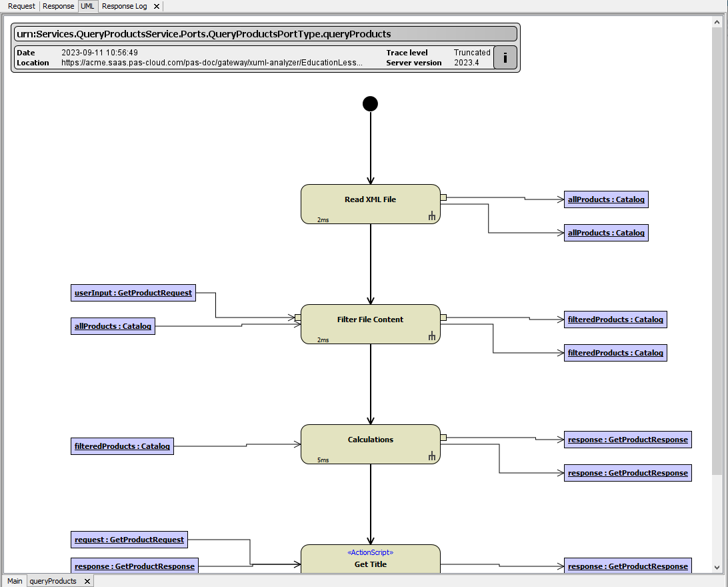The width and height of the screenshot is (728, 587).
Task: Switch to the queryProducts tab
Action: 53,581
